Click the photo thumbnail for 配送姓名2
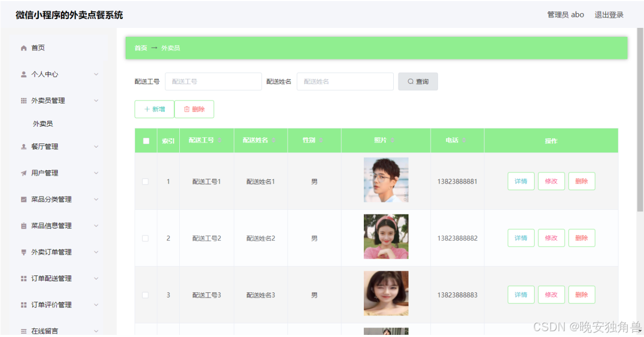This screenshot has width=644, height=337. point(386,237)
